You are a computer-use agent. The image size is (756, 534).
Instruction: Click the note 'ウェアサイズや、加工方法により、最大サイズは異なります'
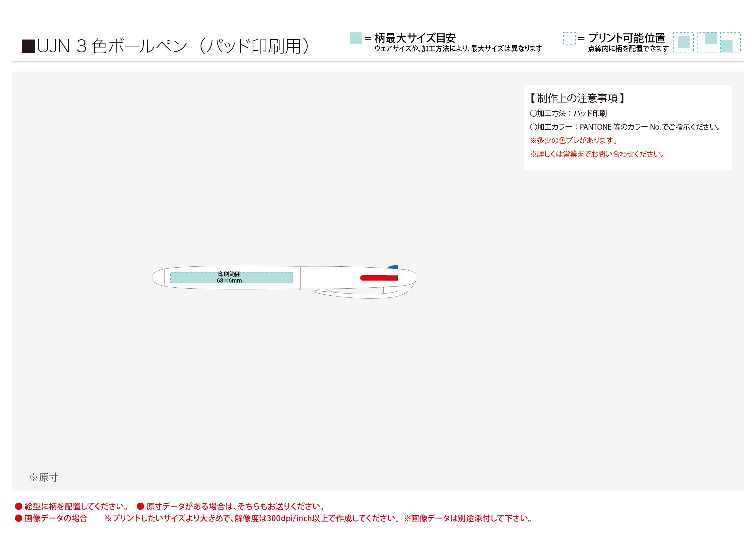click(458, 49)
